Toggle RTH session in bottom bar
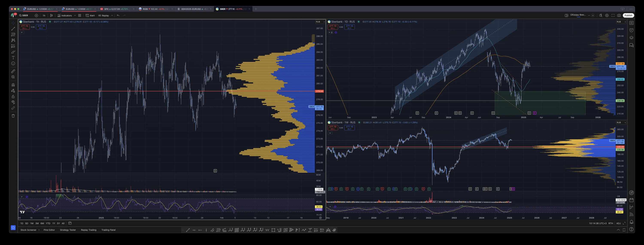 click(611, 223)
